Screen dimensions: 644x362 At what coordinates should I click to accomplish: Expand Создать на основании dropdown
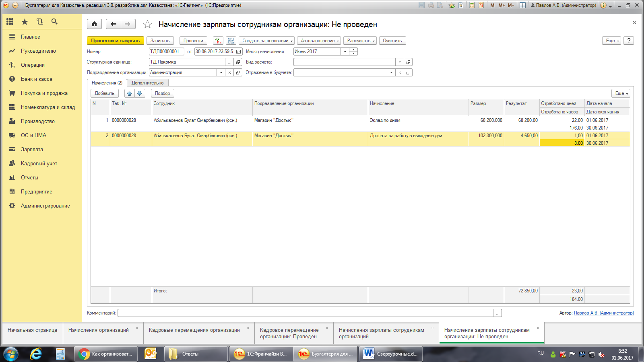pos(267,41)
